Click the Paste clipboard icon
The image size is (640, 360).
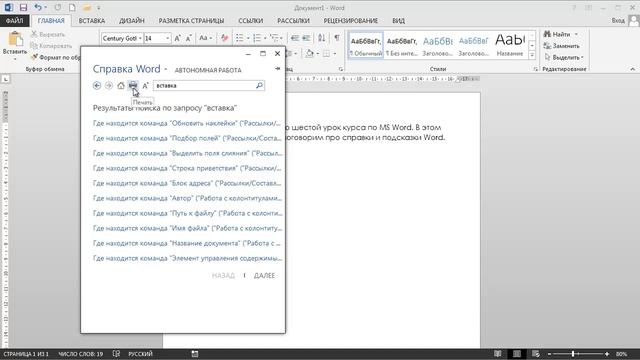point(15,39)
